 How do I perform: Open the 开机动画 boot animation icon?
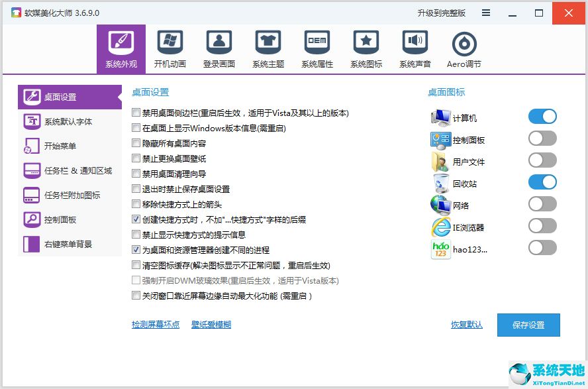click(170, 44)
